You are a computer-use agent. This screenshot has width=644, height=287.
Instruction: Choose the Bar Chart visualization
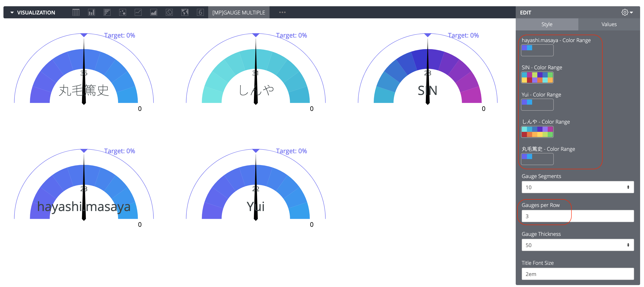coord(107,12)
